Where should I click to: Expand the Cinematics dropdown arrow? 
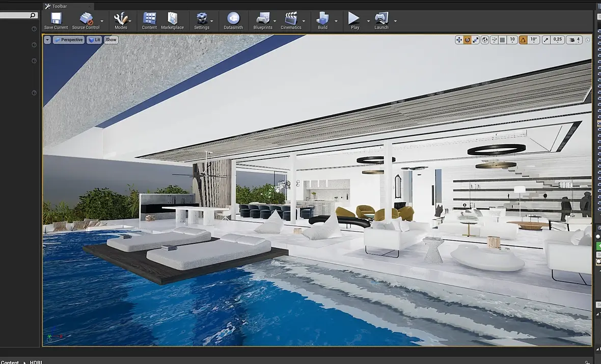click(x=304, y=21)
